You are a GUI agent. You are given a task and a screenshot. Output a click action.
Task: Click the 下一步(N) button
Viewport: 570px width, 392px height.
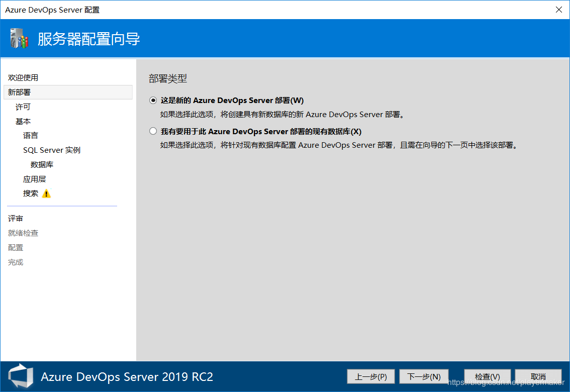tap(424, 376)
